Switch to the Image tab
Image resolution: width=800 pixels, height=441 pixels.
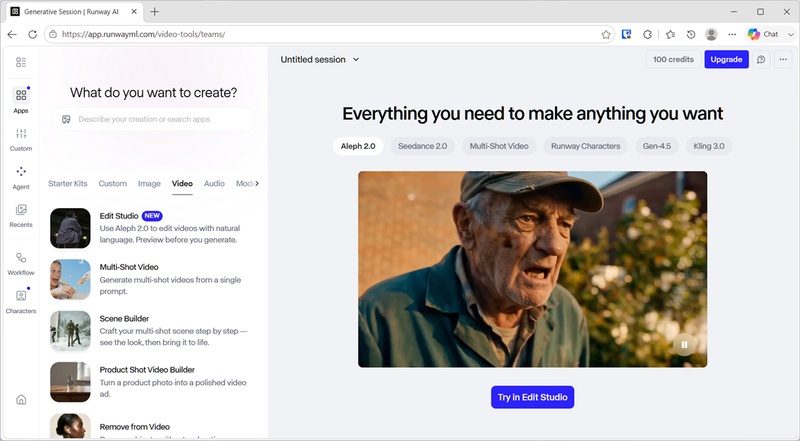149,183
